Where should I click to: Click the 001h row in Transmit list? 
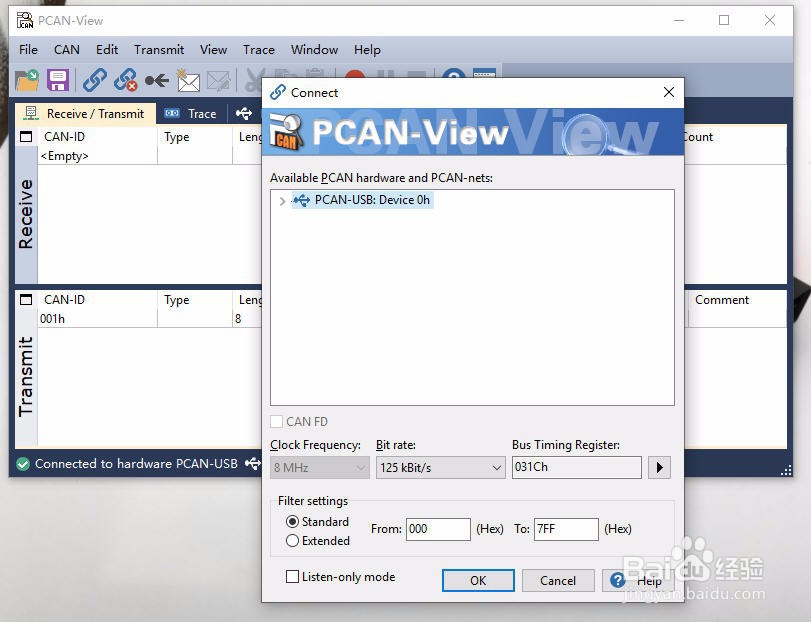[x=52, y=318]
